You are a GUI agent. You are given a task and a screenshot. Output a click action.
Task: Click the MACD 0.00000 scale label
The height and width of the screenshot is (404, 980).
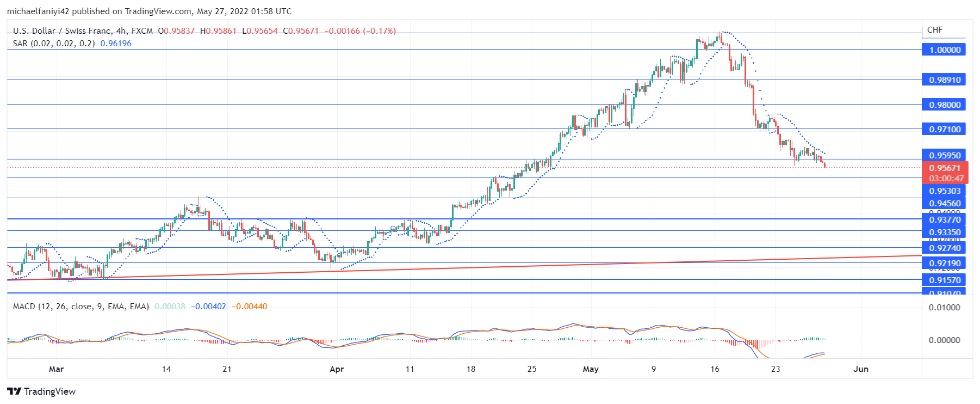coord(945,340)
